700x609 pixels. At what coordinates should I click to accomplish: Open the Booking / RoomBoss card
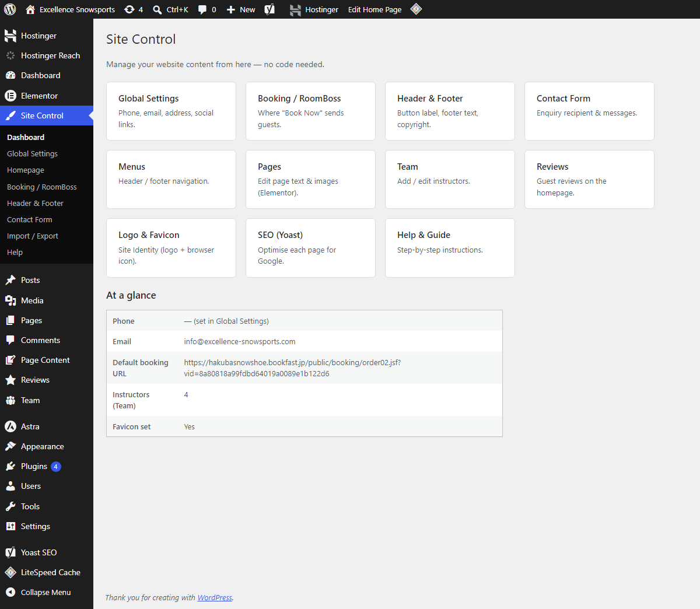[310, 111]
